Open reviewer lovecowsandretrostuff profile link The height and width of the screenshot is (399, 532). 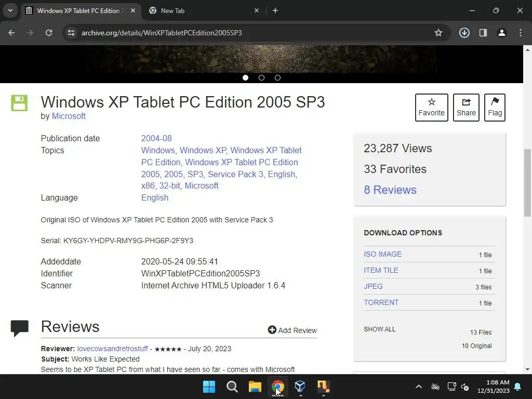112,349
